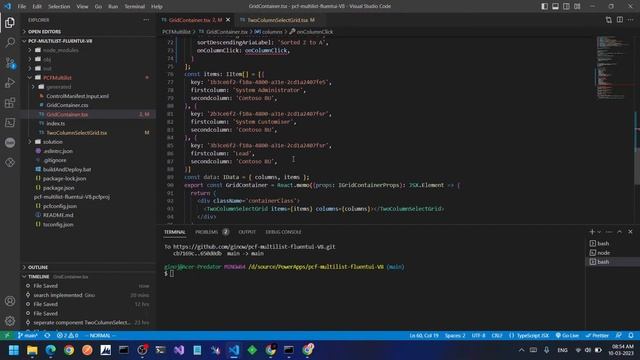Click the main branch status bar item
The image size is (640, 360).
coord(28,336)
